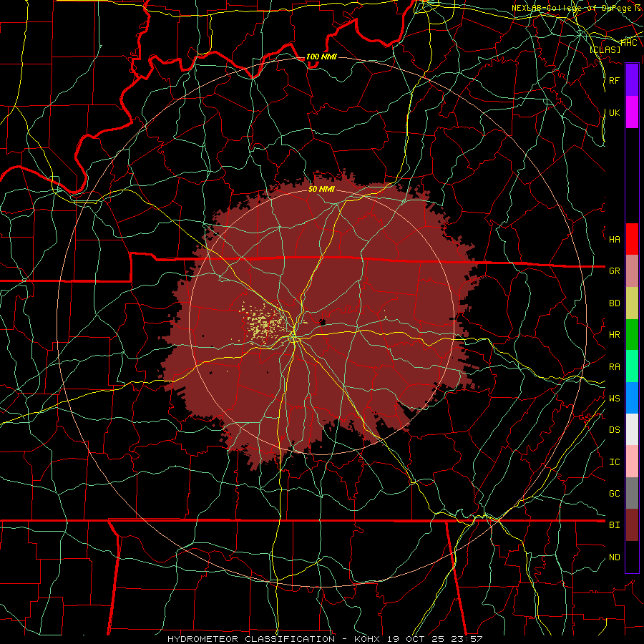The height and width of the screenshot is (644, 644).
Task: Click the "HHC" product code text
Action: 629,43
